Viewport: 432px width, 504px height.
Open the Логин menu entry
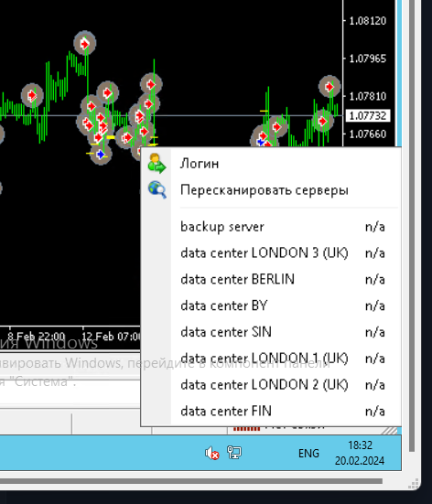(271, 164)
